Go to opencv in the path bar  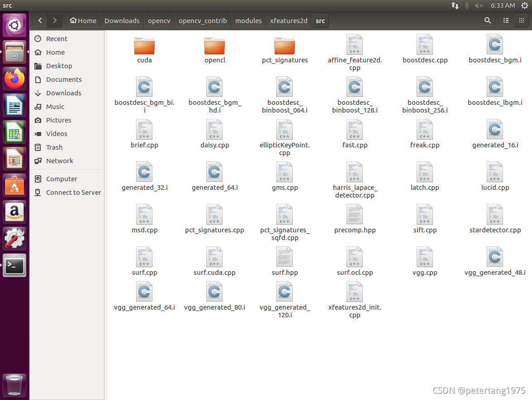tap(159, 21)
